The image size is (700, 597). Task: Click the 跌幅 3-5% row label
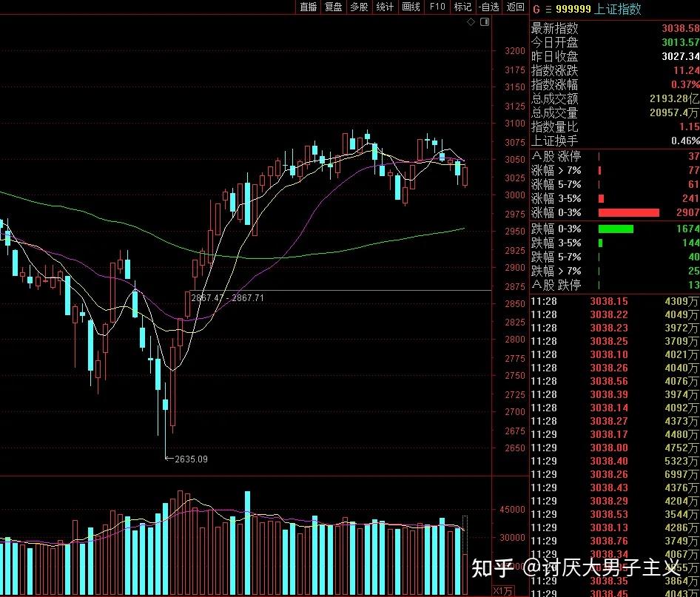(556, 243)
